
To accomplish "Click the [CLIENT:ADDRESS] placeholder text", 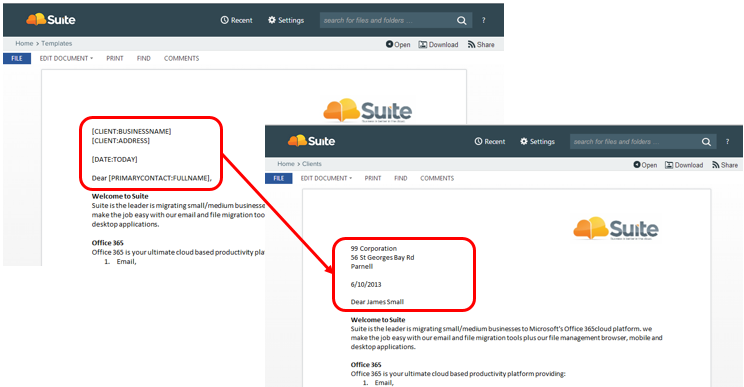I will point(121,141).
